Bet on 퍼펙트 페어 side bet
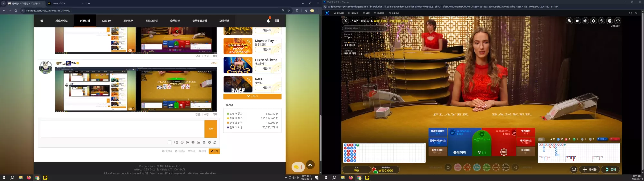This screenshot has width=644, height=181. (x=438, y=151)
